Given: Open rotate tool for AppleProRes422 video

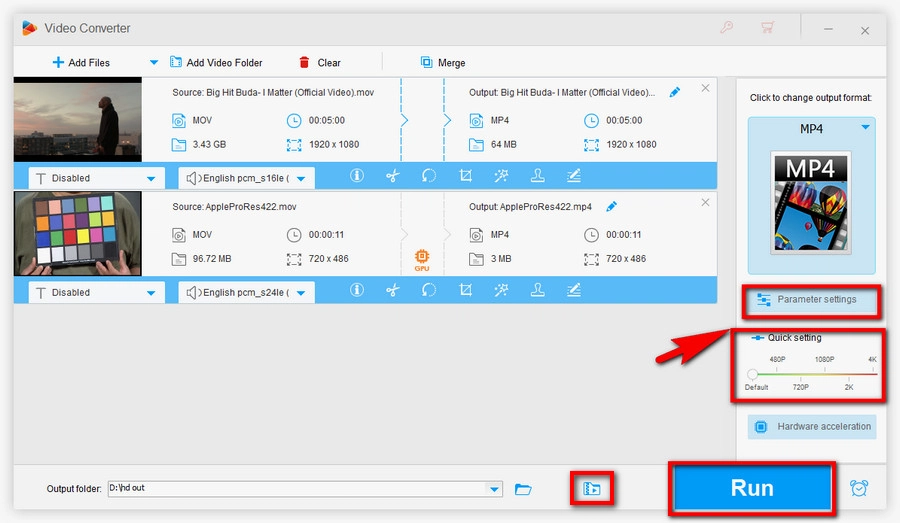Looking at the screenshot, I should pyautogui.click(x=429, y=290).
